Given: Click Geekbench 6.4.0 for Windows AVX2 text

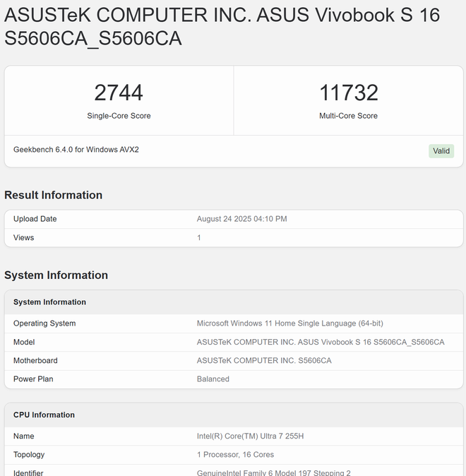Looking at the screenshot, I should pyautogui.click(x=76, y=150).
